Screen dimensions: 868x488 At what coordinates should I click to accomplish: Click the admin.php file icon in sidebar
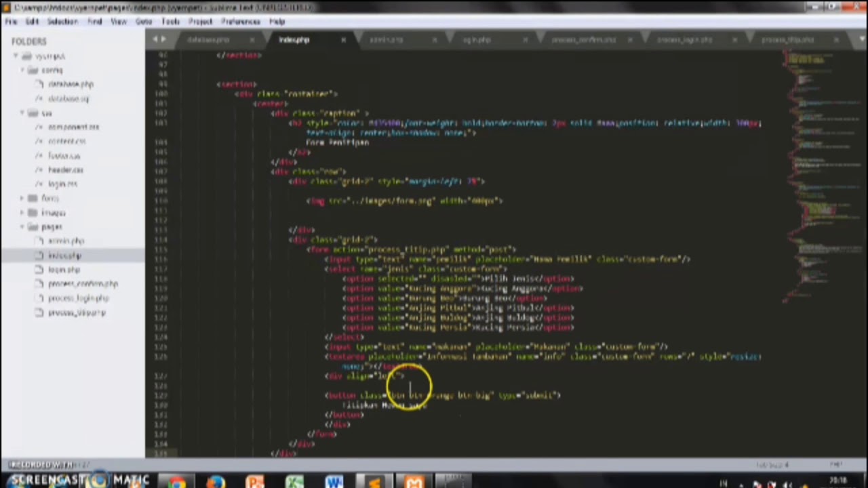point(39,241)
